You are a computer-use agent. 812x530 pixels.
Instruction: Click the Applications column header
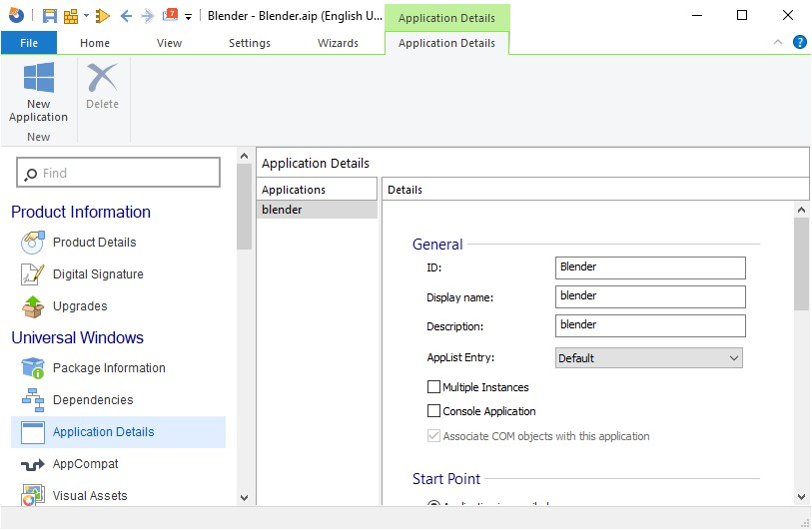point(317,190)
